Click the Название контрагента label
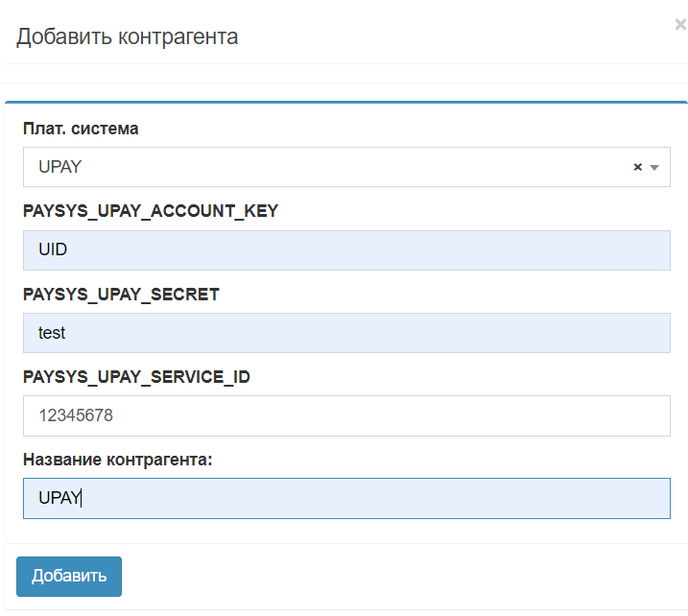 117,460
